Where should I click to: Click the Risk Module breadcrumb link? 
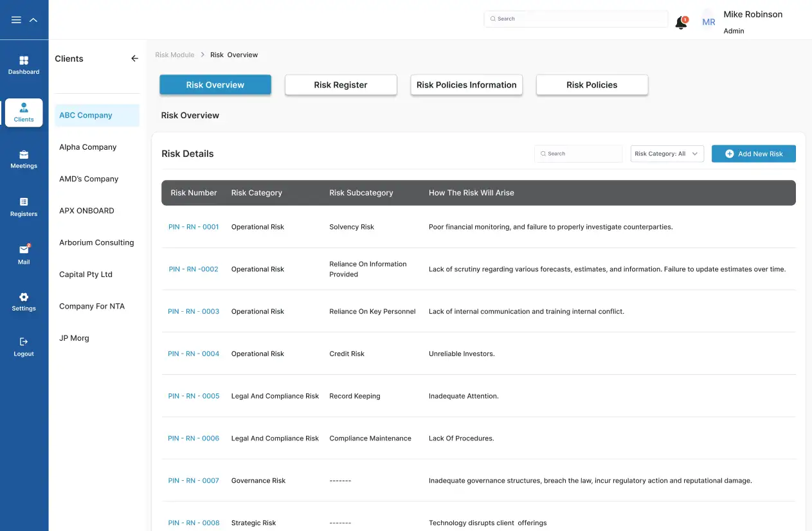click(x=175, y=55)
